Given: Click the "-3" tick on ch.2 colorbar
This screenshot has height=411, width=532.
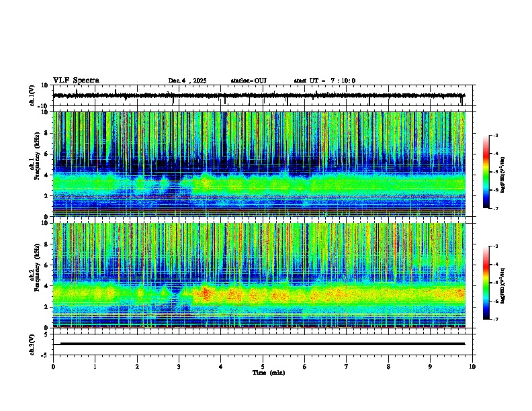Looking at the screenshot, I should pos(496,246).
